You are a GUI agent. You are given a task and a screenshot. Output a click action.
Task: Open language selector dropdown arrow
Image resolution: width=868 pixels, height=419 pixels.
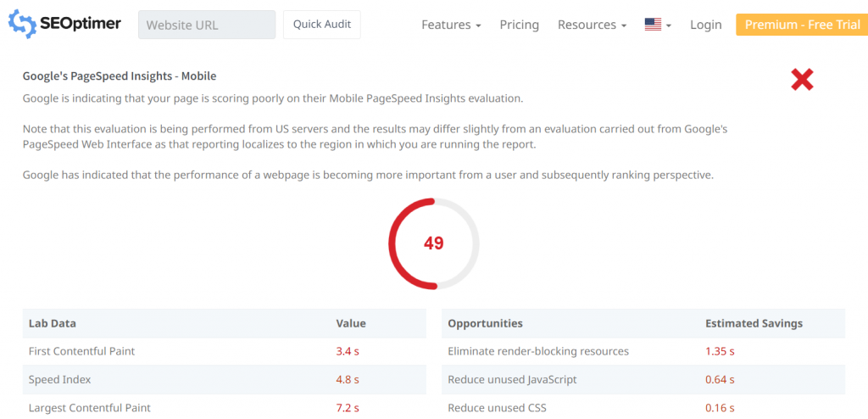pyautogui.click(x=669, y=25)
